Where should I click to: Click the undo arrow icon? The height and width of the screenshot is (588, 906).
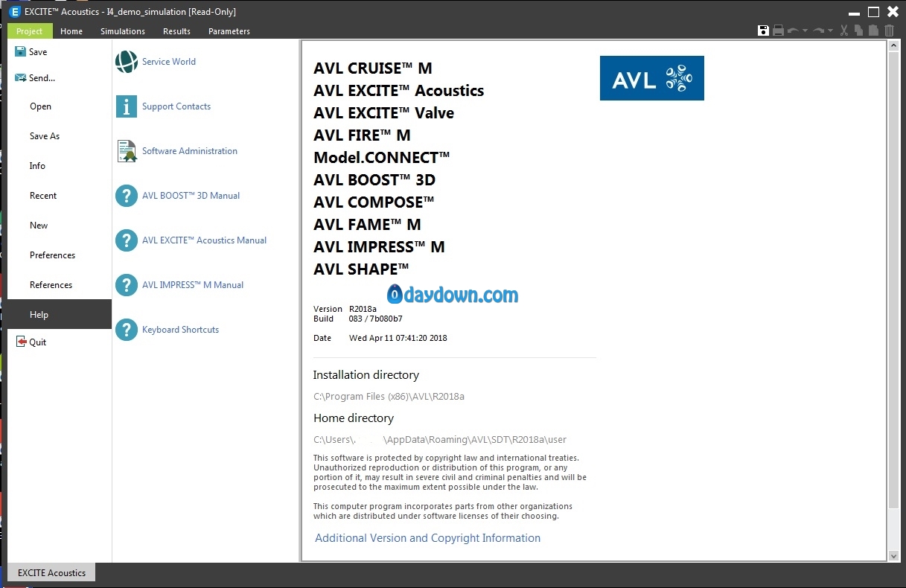(x=793, y=31)
